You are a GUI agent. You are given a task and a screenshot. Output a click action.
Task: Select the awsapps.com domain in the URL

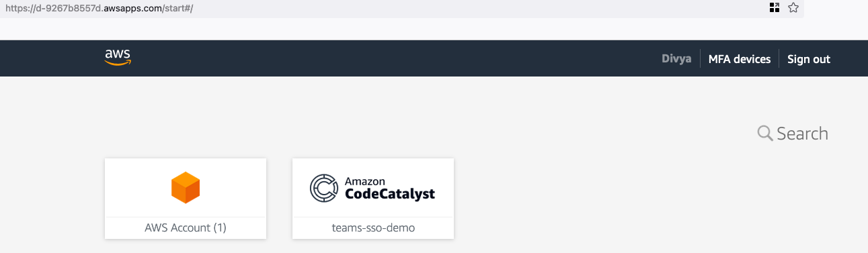click(133, 9)
